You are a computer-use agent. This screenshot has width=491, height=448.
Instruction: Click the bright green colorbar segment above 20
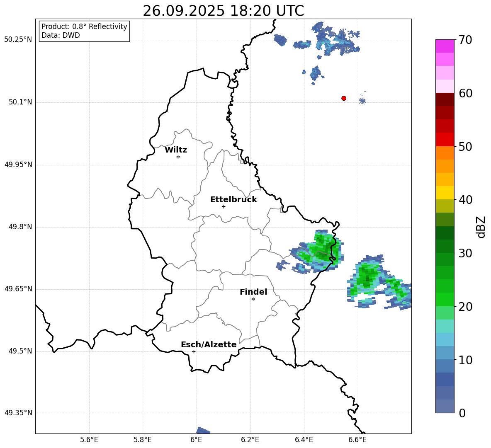coord(445,299)
